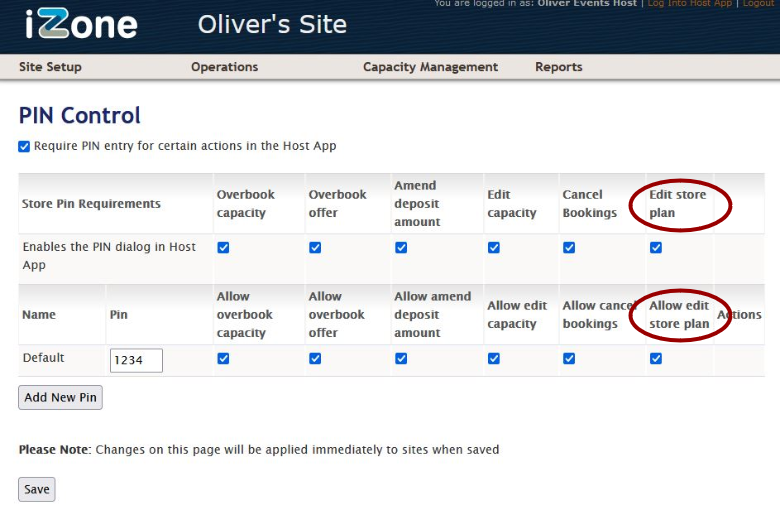Click the Add New Pin button

(x=60, y=397)
